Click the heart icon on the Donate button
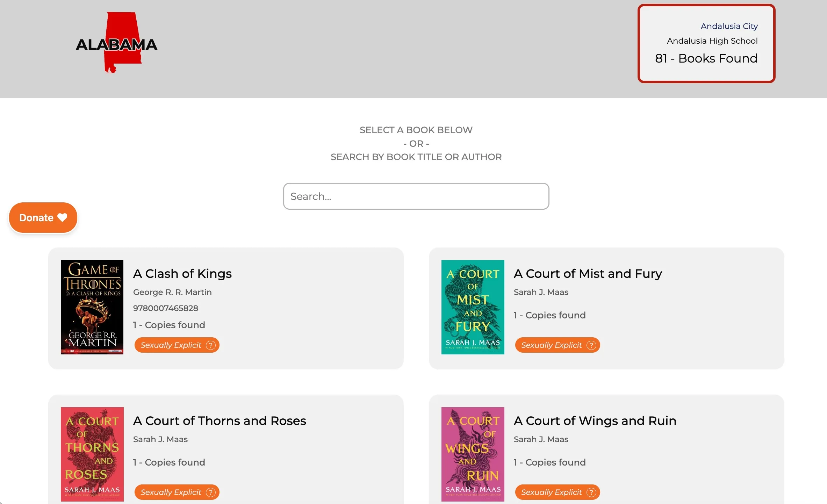The width and height of the screenshot is (827, 504). [62, 217]
